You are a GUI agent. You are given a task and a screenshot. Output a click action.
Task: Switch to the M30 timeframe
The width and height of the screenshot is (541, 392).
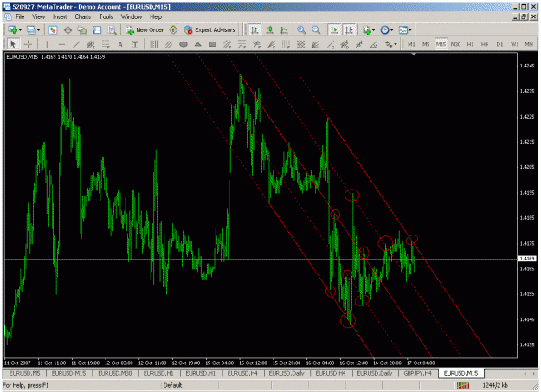(x=455, y=44)
